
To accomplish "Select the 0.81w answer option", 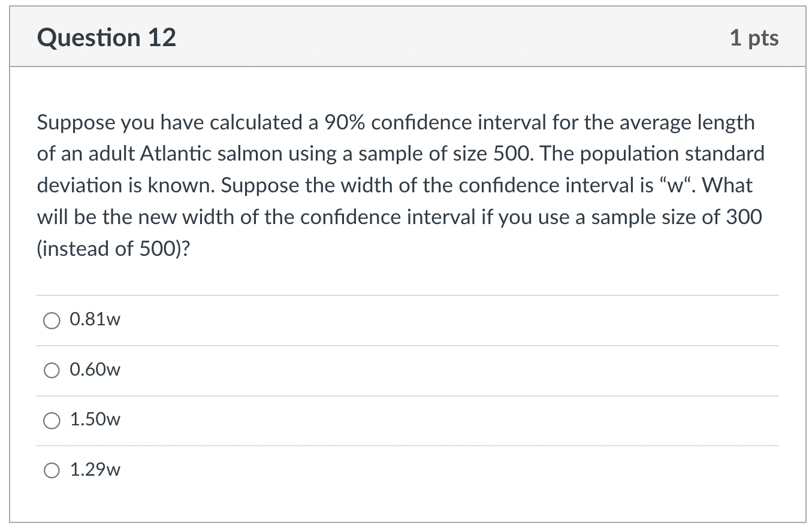I will [x=52, y=321].
